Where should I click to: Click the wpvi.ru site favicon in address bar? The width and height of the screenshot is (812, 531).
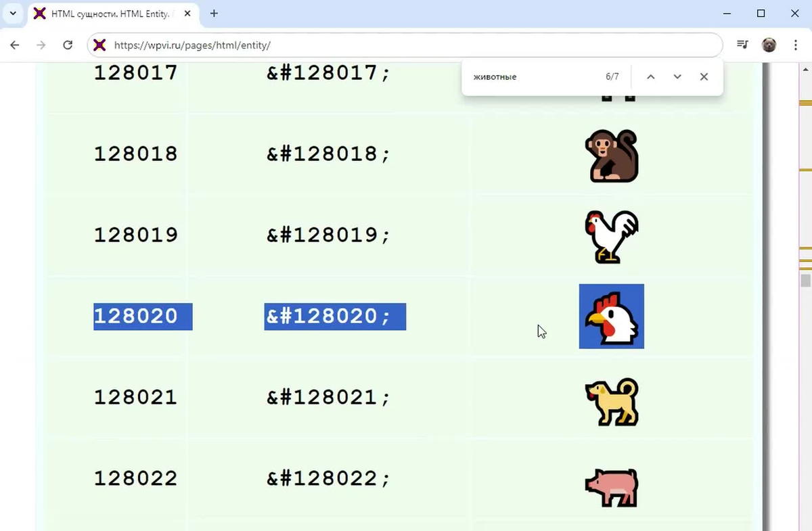tap(99, 45)
